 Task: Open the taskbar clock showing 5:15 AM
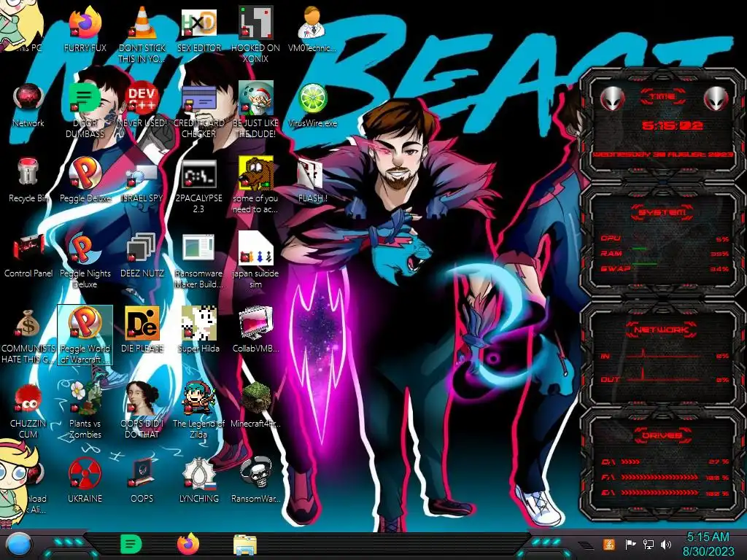(x=708, y=545)
